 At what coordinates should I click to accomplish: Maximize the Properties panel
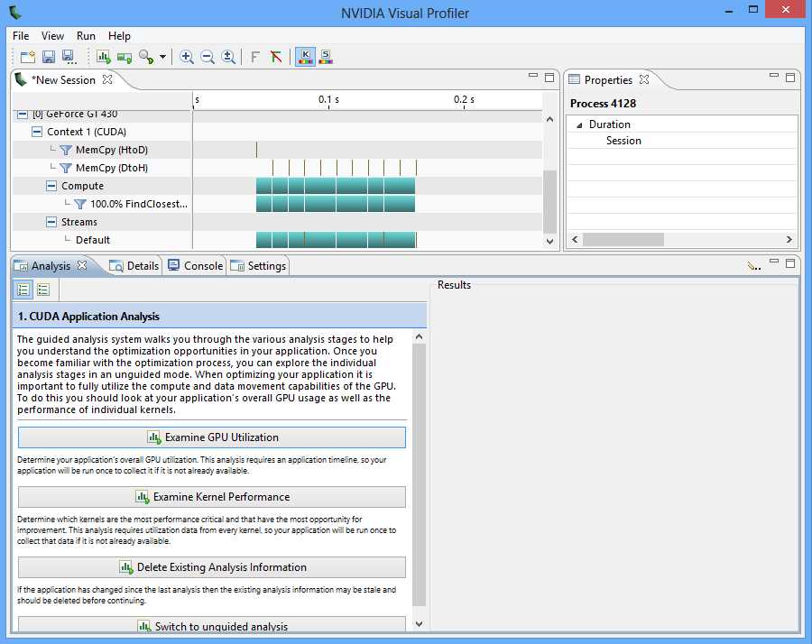click(x=790, y=78)
